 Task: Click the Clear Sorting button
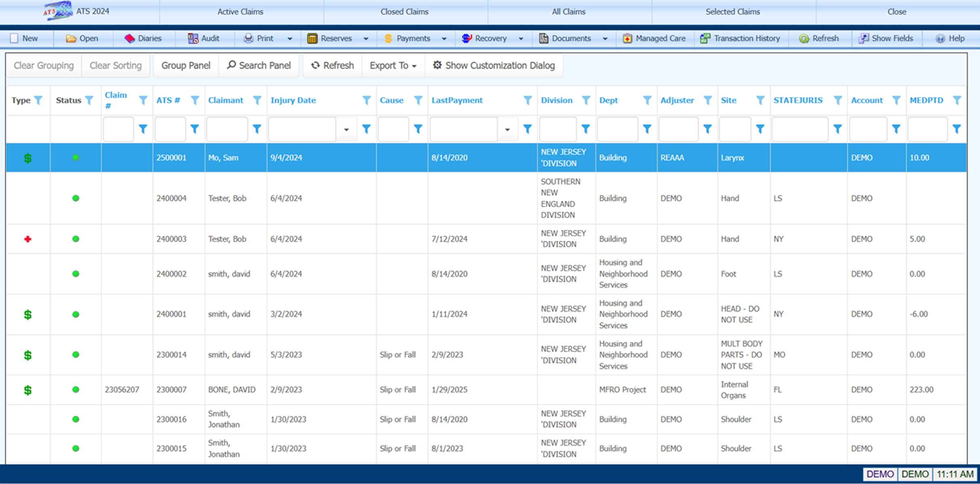pyautogui.click(x=116, y=65)
